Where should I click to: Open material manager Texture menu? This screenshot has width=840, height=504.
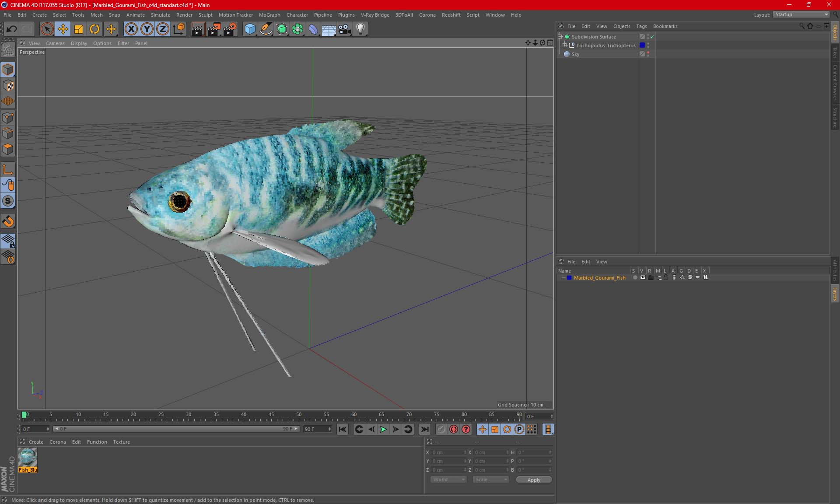tap(121, 442)
